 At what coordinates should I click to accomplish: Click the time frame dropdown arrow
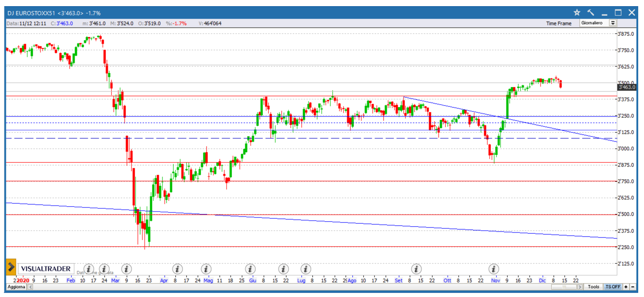pos(613,23)
